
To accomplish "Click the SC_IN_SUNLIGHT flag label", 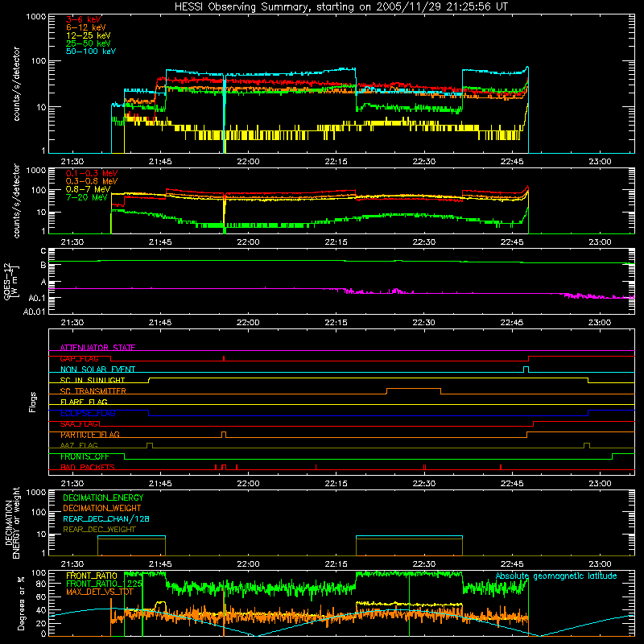I will click(x=93, y=380).
